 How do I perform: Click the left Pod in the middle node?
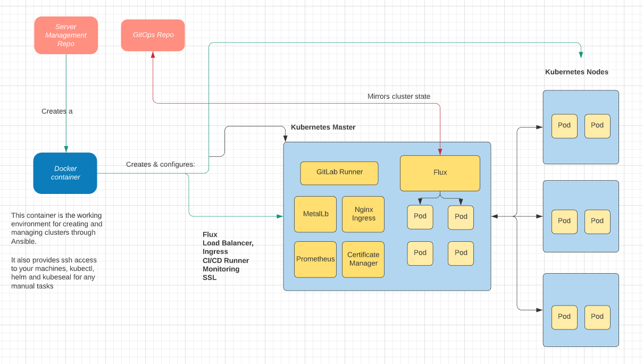pos(564,222)
